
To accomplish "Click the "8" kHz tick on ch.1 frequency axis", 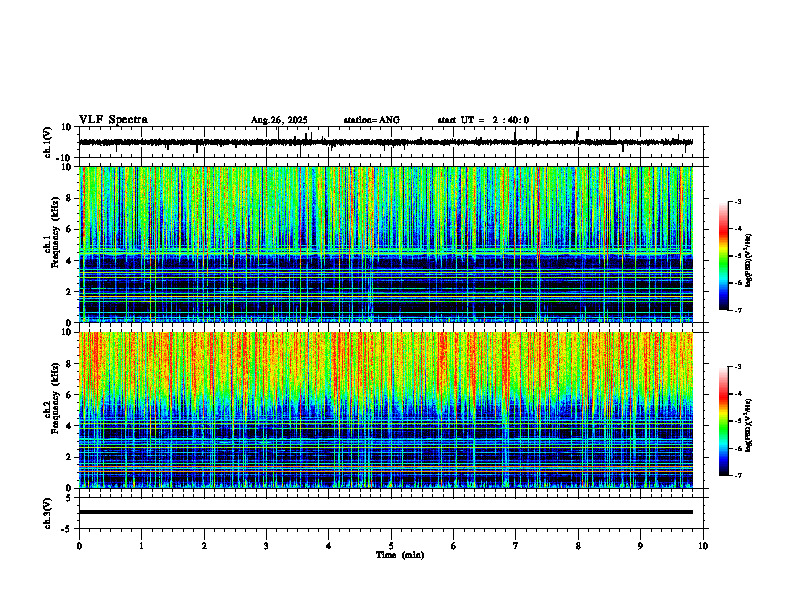I will click(x=70, y=198).
